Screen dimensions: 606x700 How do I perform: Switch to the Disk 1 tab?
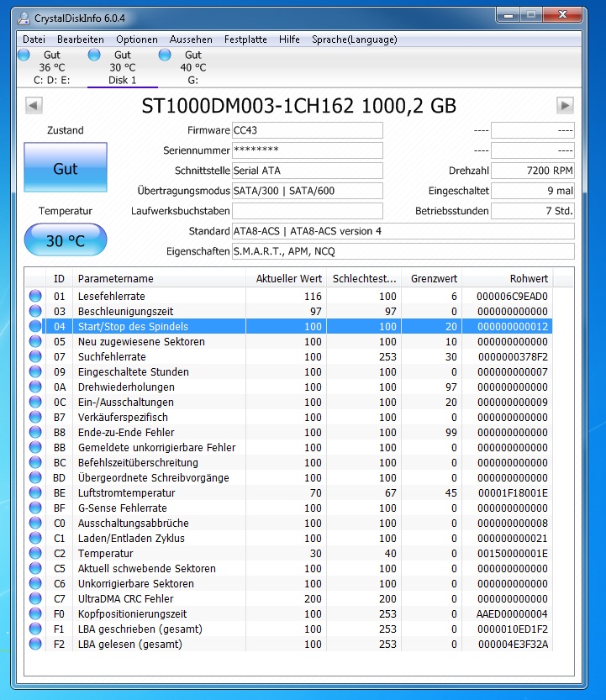(123, 68)
